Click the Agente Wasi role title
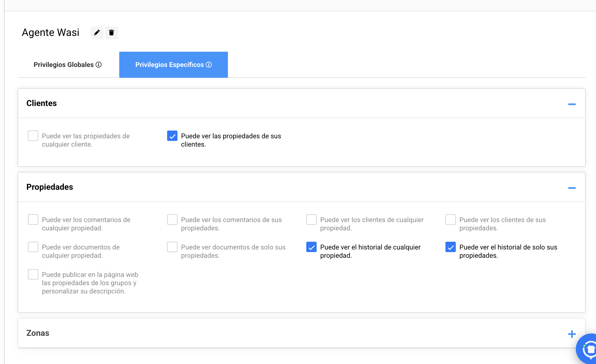596x364 pixels. [x=51, y=33]
